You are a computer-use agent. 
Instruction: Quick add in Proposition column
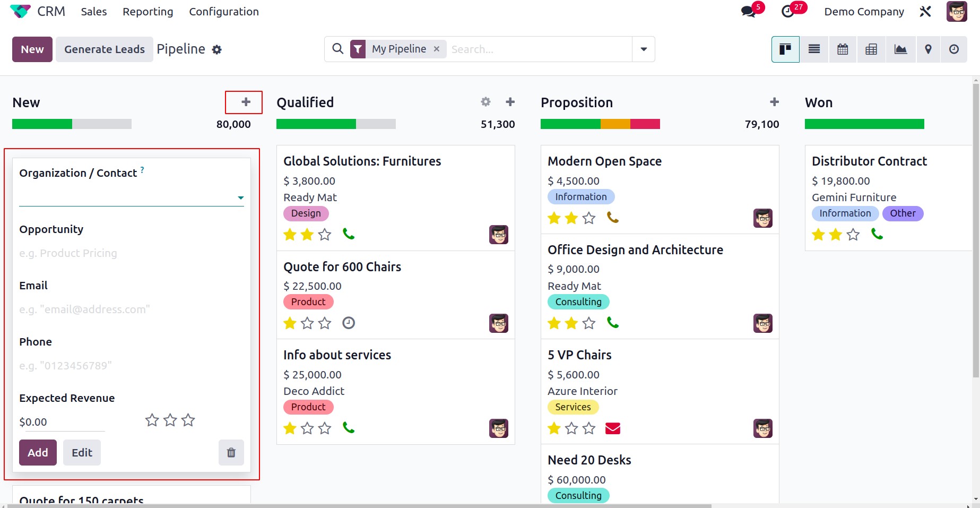(x=775, y=101)
